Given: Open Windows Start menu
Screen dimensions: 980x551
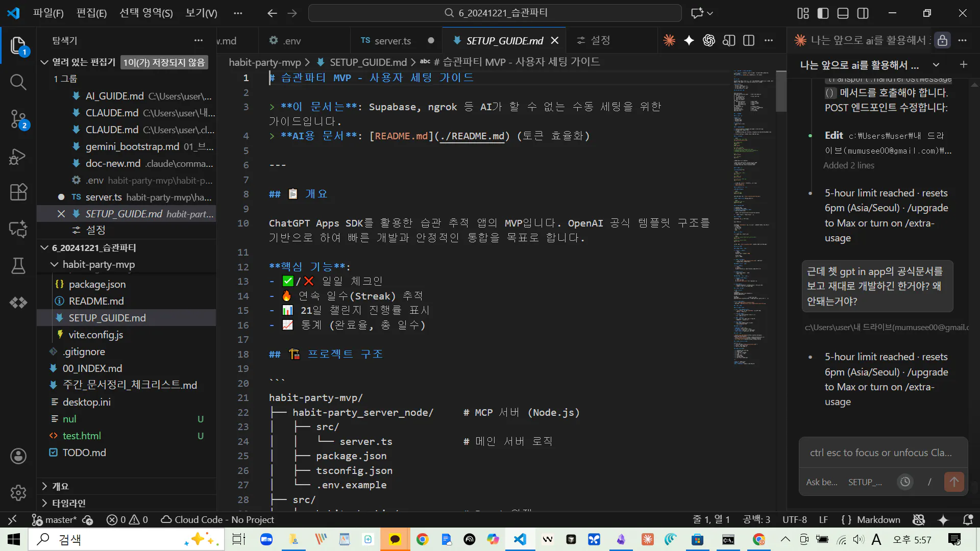Looking at the screenshot, I should (x=13, y=539).
